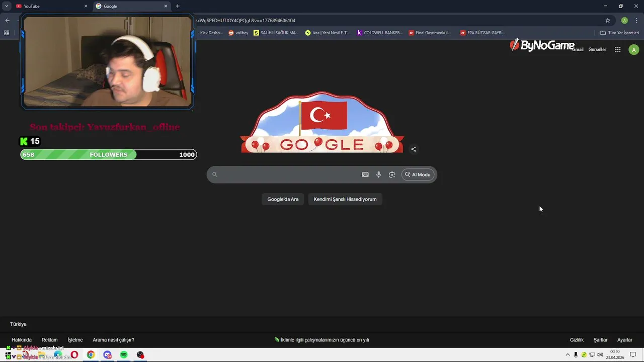Open OBS recorder taskbar icon
This screenshot has width=644, height=362.
140,355
